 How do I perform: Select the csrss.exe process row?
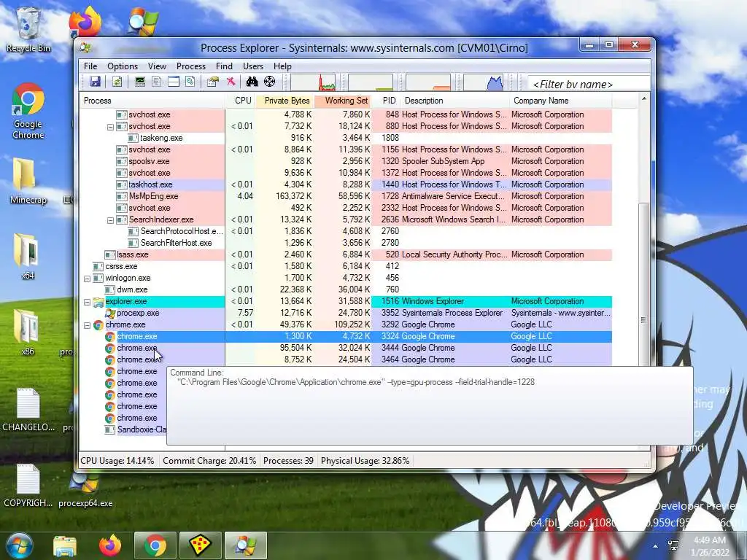[x=346, y=266]
